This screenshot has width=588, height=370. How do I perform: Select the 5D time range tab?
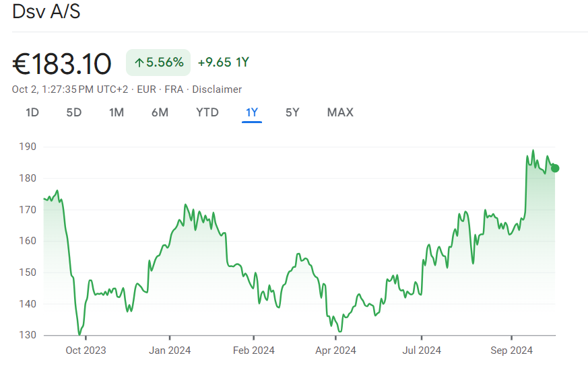pos(74,112)
